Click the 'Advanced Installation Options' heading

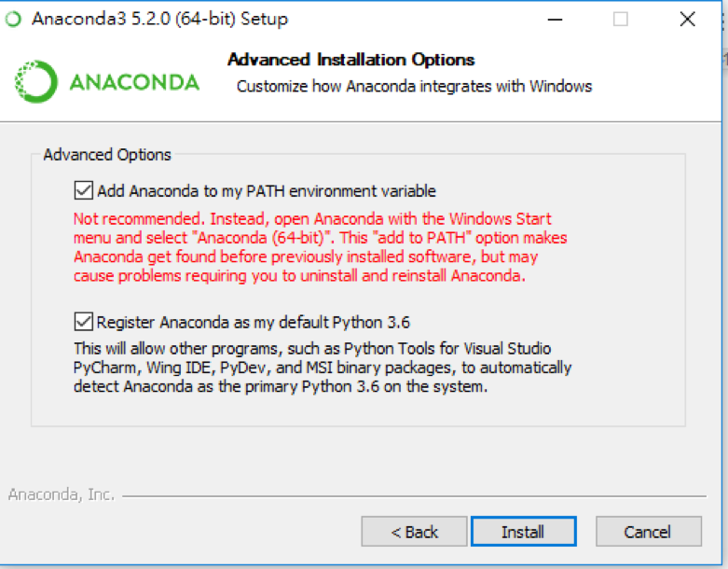click(x=351, y=60)
